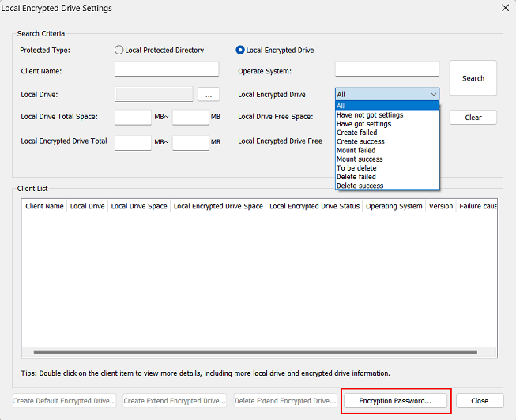Select Local Protected Directory radio button
The image size is (516, 420).
pyautogui.click(x=119, y=50)
